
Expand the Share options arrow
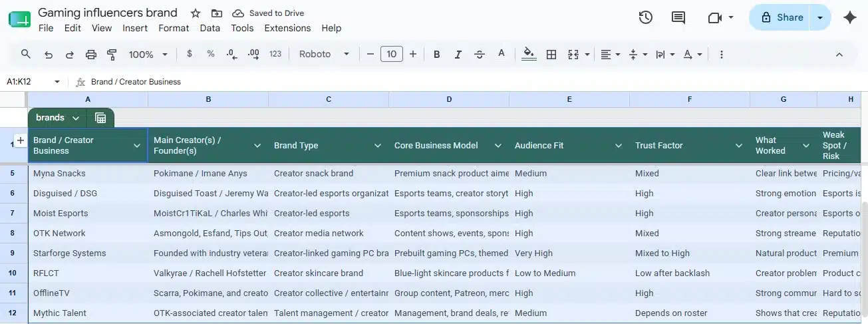click(x=821, y=17)
